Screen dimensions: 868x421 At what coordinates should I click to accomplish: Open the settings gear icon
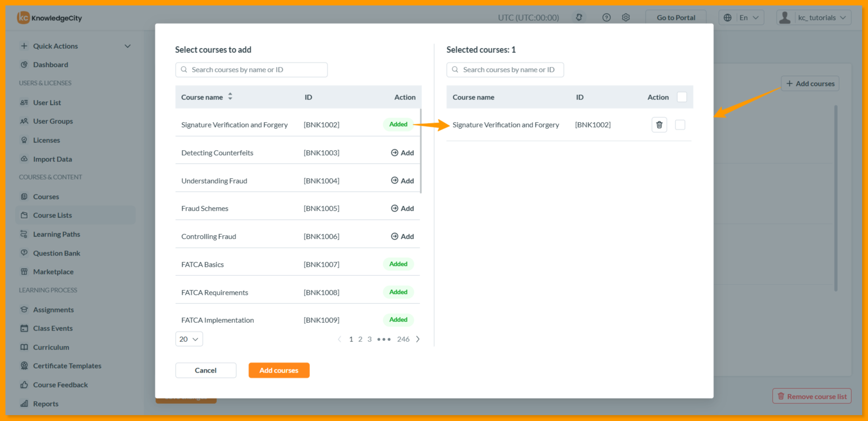click(626, 18)
